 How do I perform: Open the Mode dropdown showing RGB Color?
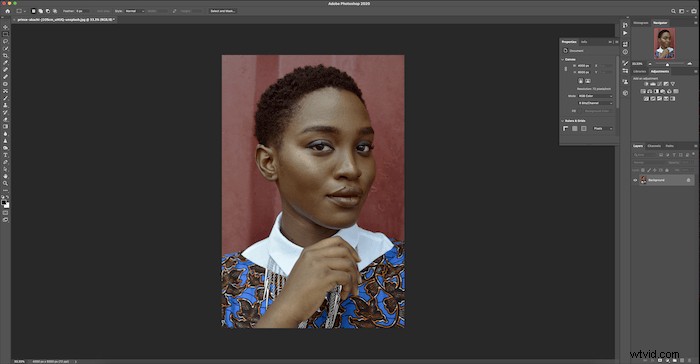pos(595,96)
